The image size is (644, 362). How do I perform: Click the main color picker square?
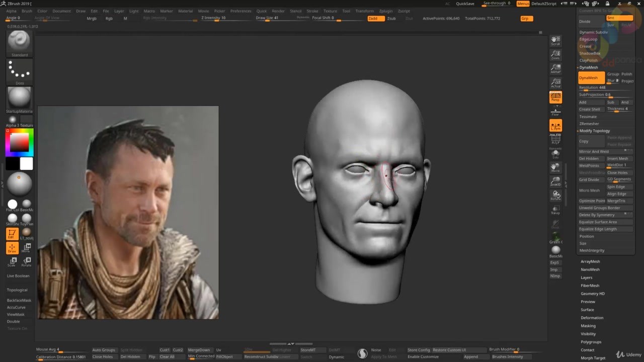tap(19, 143)
